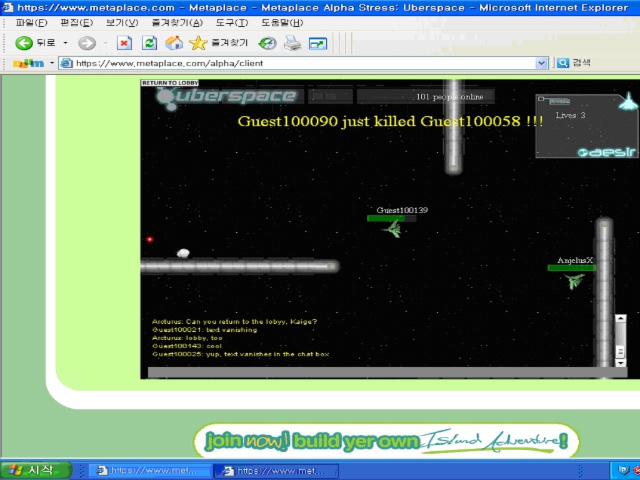Open the dropdown arrow next to toolbar logo
This screenshot has width=640, height=480.
[52, 63]
